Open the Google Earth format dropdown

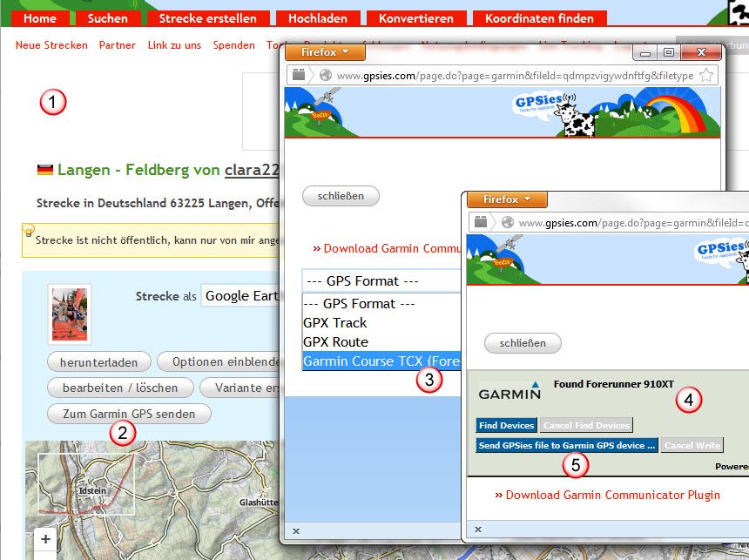(x=240, y=296)
